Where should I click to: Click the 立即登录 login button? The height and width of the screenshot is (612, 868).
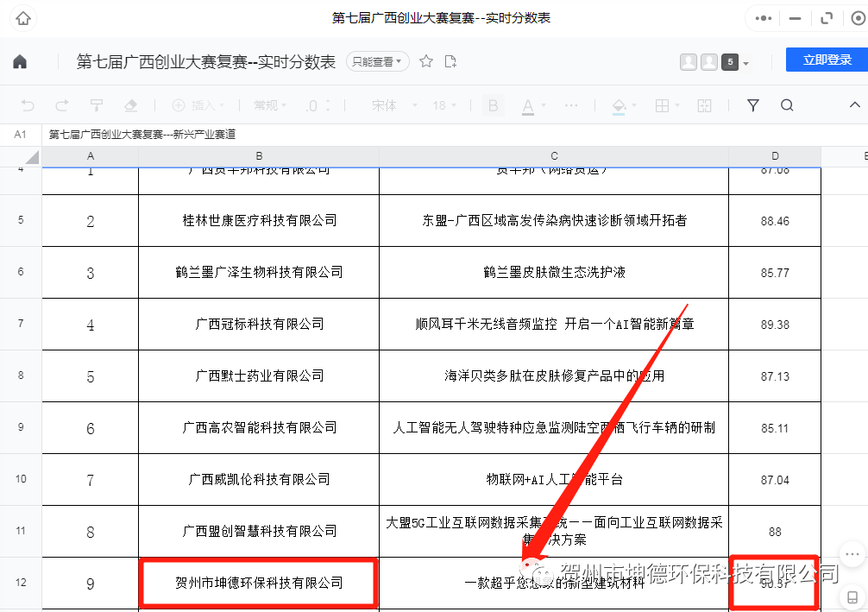[x=826, y=60]
